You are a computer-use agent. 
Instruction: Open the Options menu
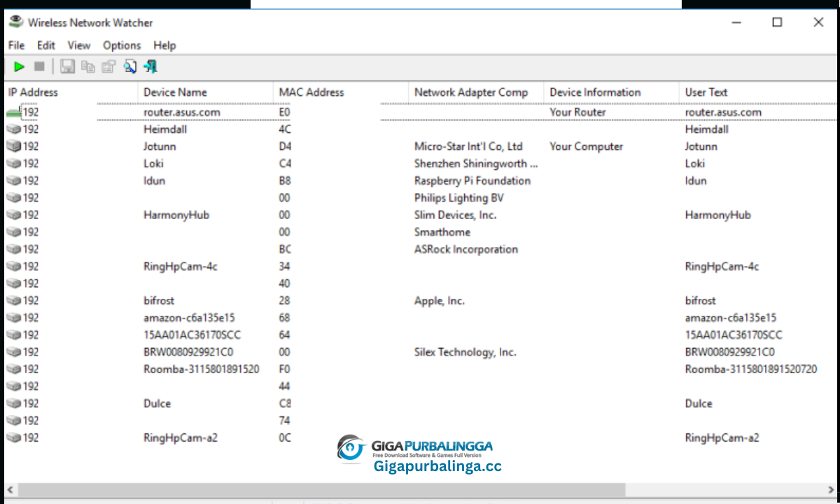122,45
